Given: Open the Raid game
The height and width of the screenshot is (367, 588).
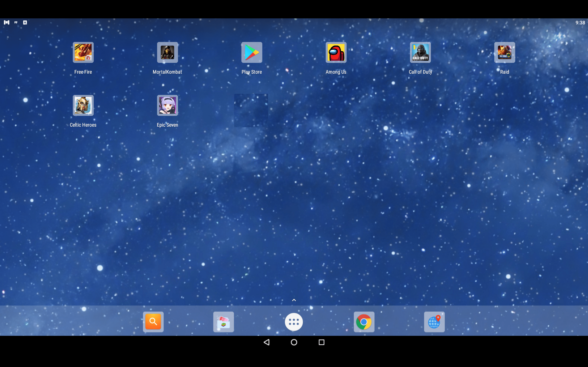Looking at the screenshot, I should click(504, 52).
